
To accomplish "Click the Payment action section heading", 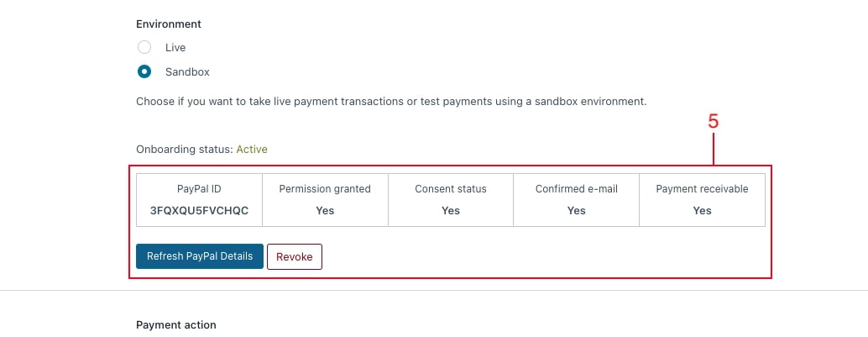I will [x=176, y=324].
